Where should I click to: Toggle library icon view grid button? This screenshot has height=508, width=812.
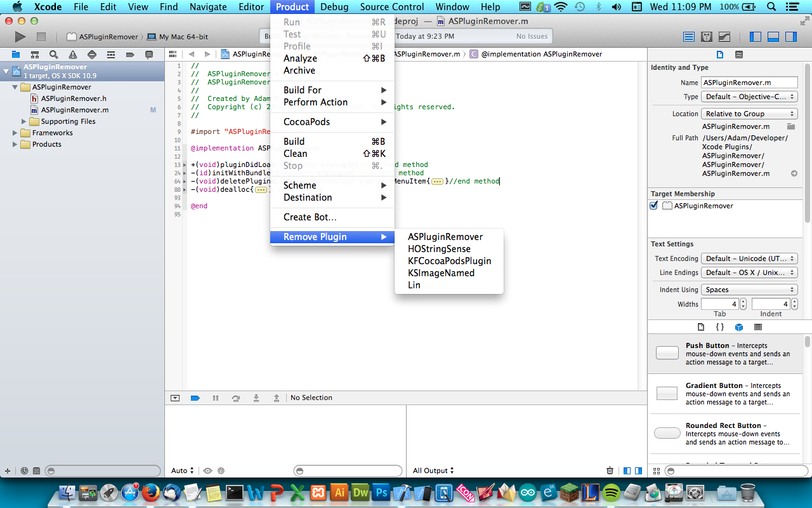657,471
